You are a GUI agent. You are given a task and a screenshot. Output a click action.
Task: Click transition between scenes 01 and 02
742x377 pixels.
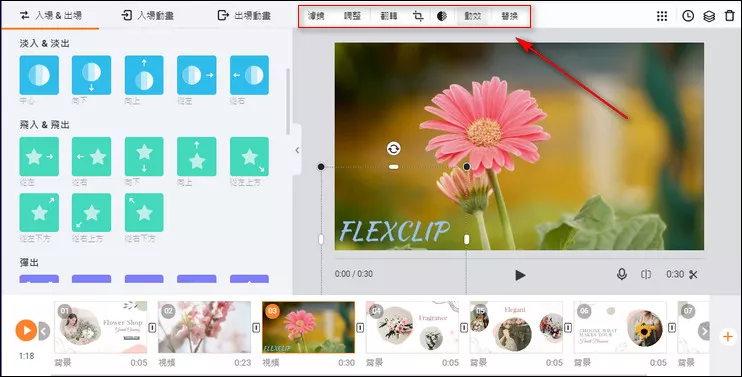(152, 327)
